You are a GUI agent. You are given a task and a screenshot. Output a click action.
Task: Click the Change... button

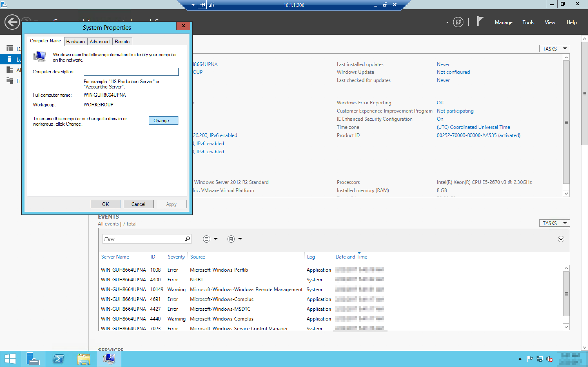click(163, 121)
